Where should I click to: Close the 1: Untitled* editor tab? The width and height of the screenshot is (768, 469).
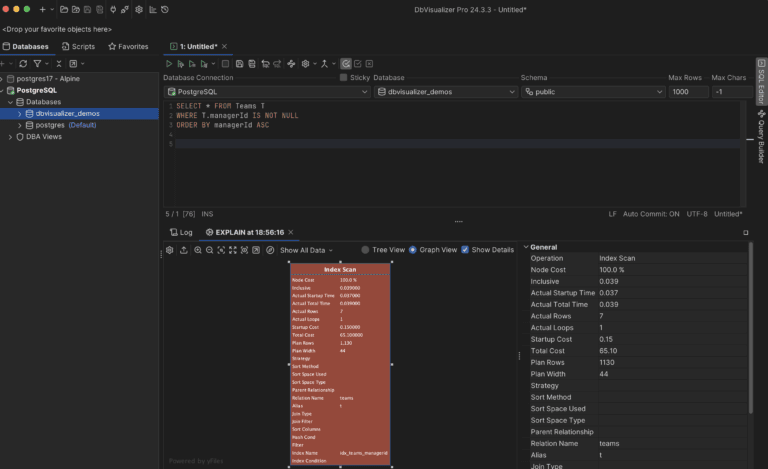click(x=224, y=46)
